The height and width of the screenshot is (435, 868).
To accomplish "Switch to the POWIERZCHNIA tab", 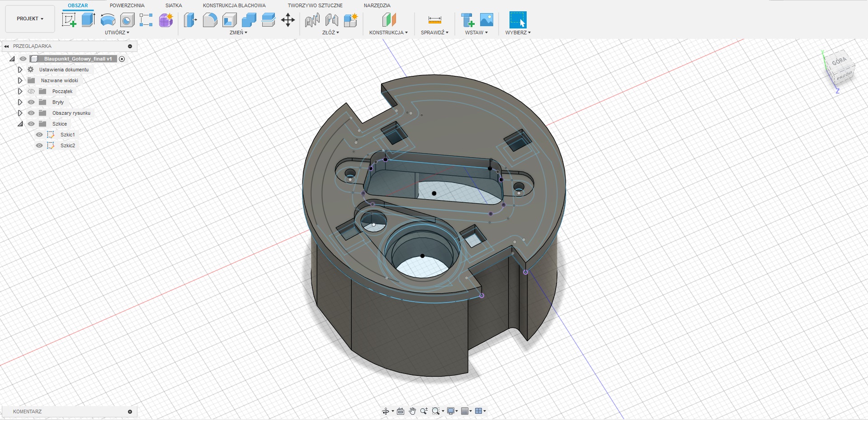I will point(127,5).
